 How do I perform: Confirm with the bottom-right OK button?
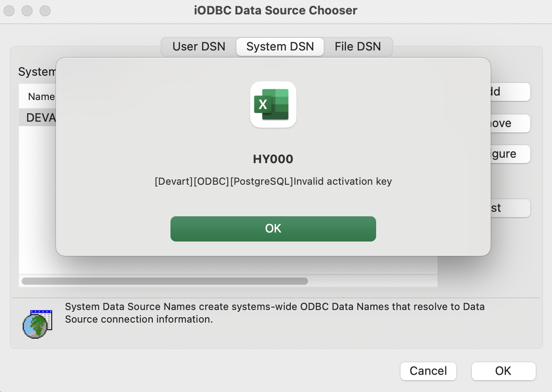tap(503, 371)
